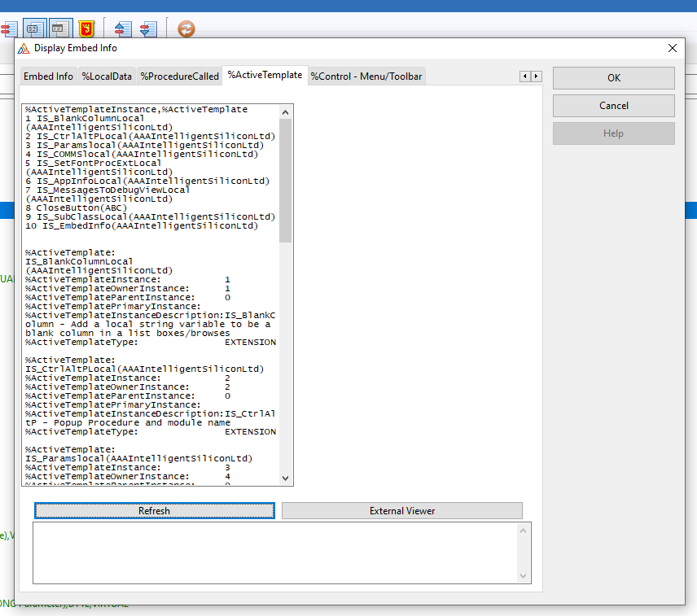Image resolution: width=697 pixels, height=616 pixels.
Task: Click the template list scrollbar up arrow
Action: tap(285, 112)
